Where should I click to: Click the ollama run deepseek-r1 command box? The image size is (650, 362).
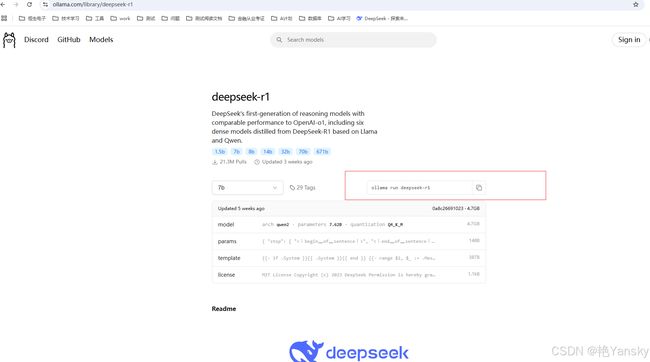(419, 188)
